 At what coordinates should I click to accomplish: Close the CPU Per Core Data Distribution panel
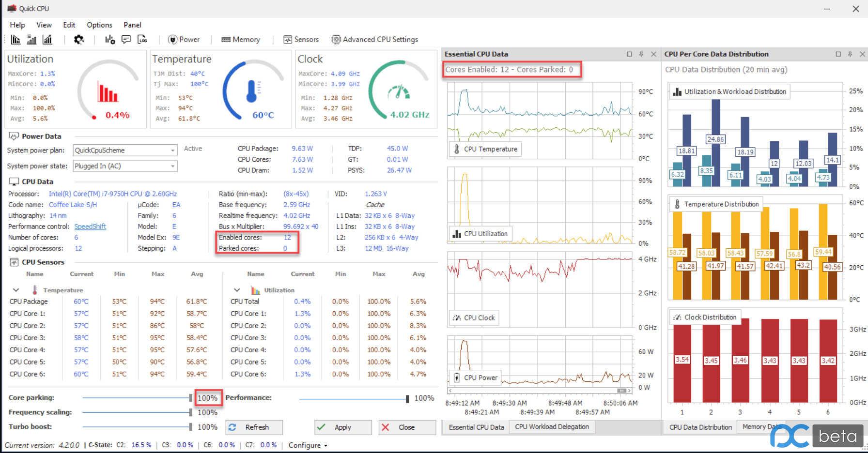pyautogui.click(x=862, y=54)
